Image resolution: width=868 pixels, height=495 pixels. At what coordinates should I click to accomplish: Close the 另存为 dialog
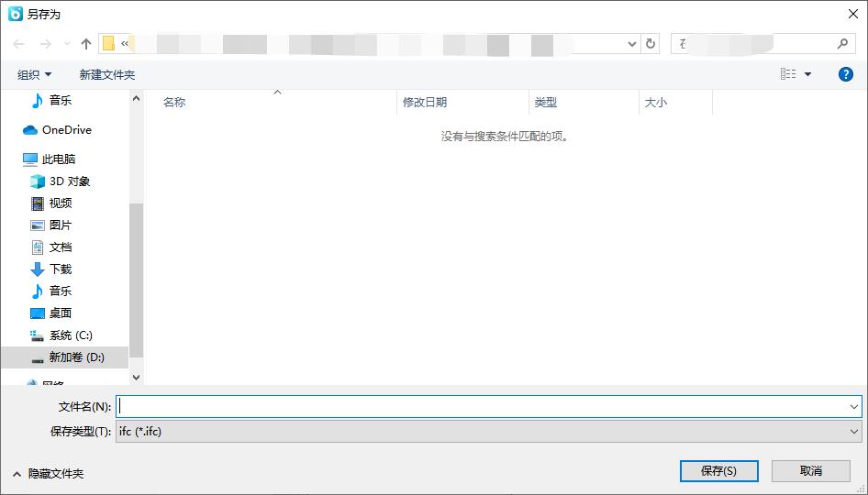853,14
